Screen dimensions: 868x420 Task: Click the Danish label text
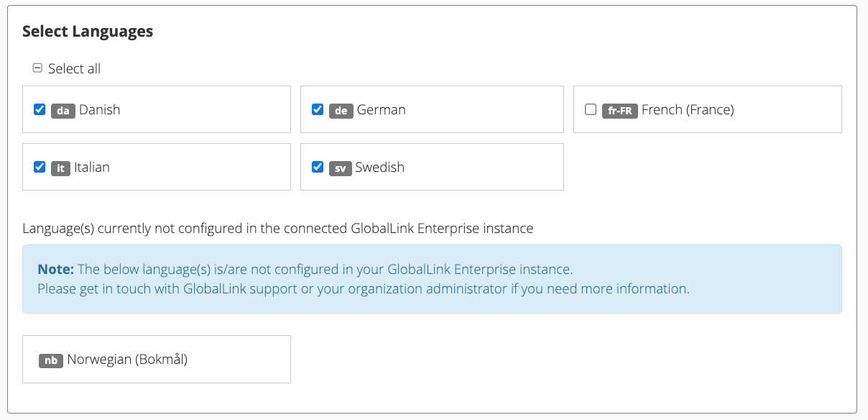(100, 110)
